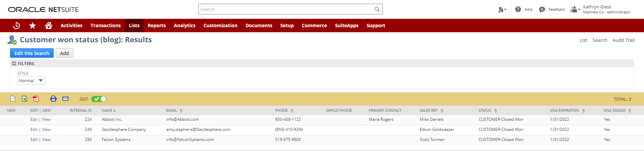Click primary contact Maria Rogers
Image resolution: width=644 pixels, height=151 pixels.
point(381,119)
